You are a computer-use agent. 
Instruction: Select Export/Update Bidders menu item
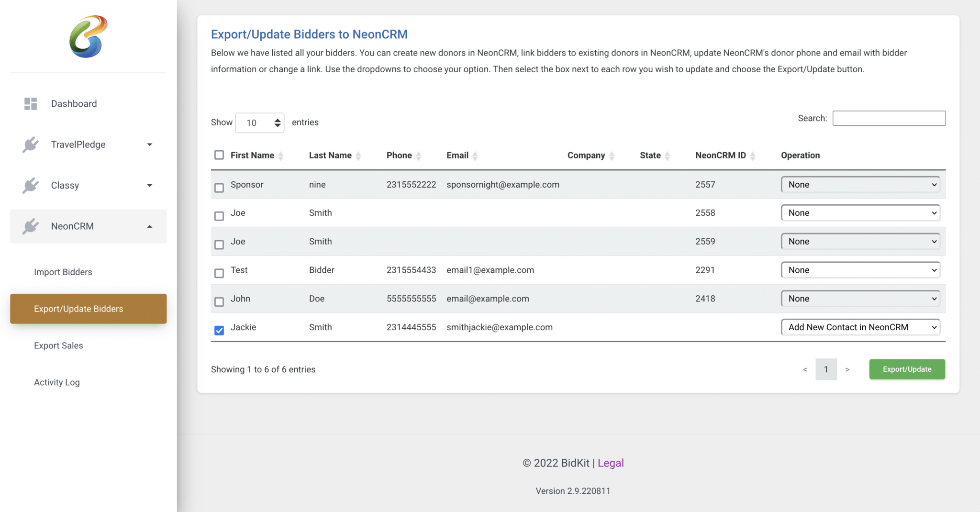coord(89,309)
